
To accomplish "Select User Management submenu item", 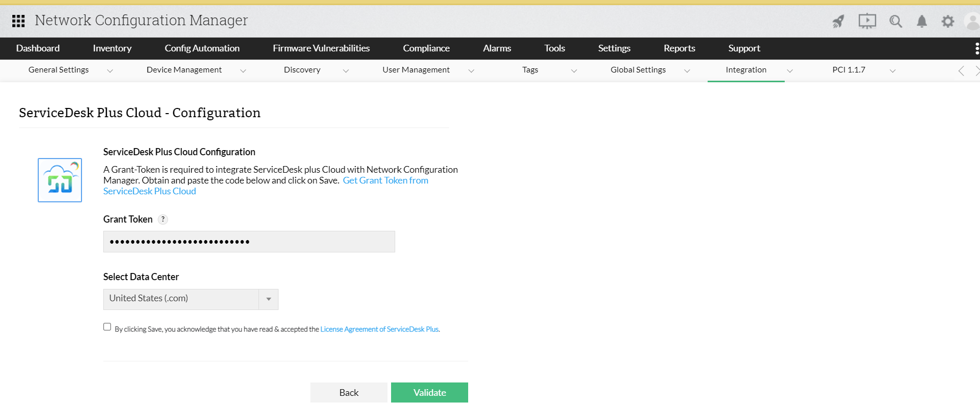I will [416, 70].
